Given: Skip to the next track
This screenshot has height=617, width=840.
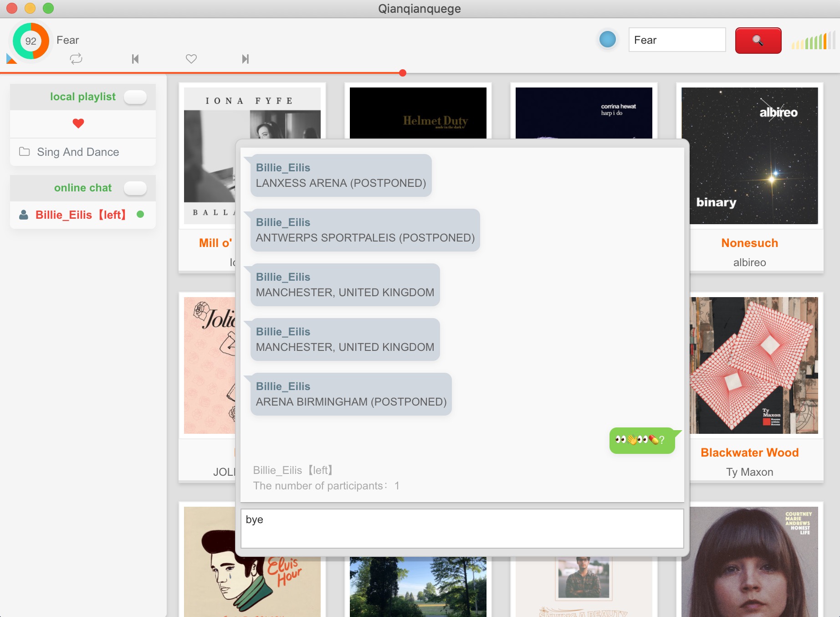Looking at the screenshot, I should point(246,59).
